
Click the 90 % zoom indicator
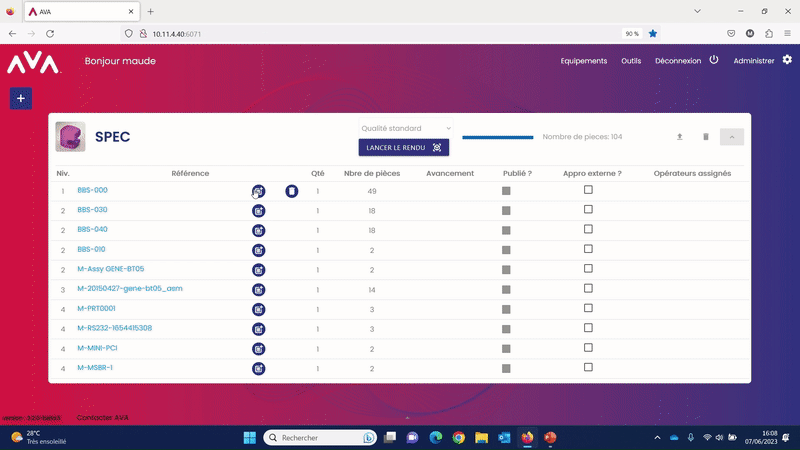(632, 34)
